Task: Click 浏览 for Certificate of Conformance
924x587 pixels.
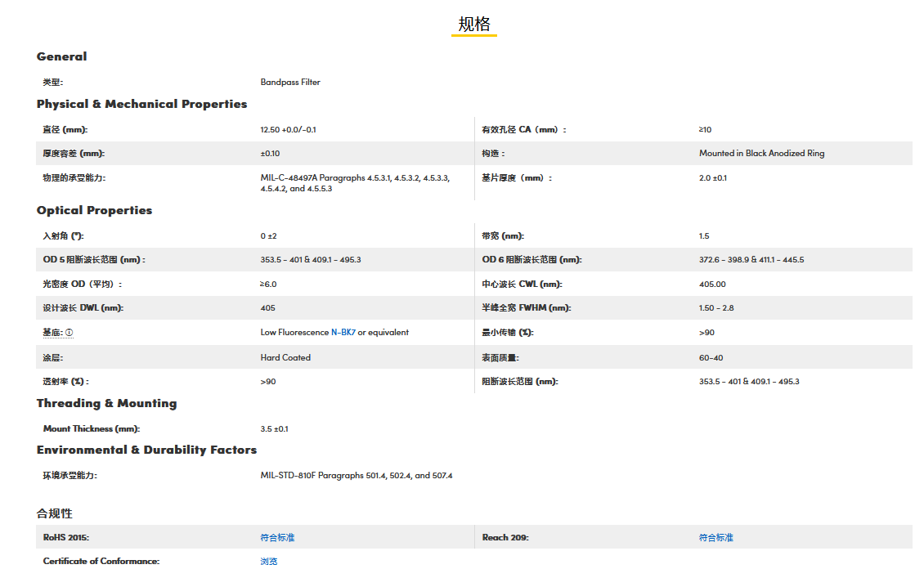Action: coord(268,561)
